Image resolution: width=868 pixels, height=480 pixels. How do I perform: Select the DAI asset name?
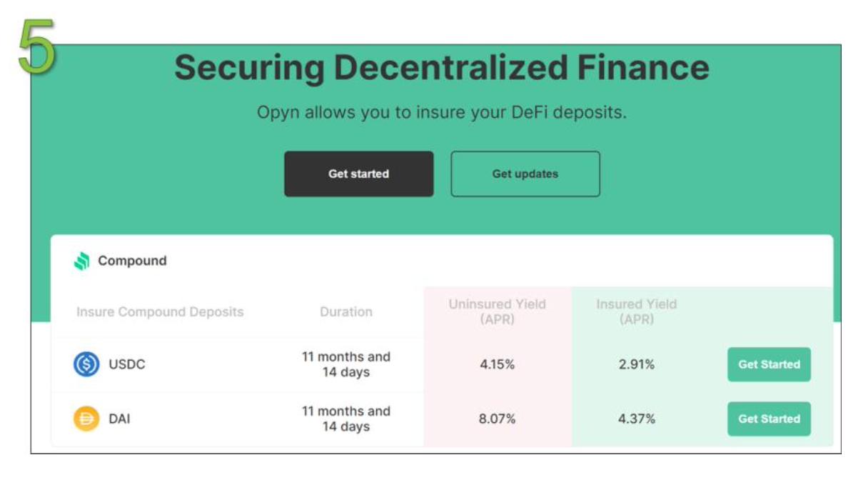point(120,419)
